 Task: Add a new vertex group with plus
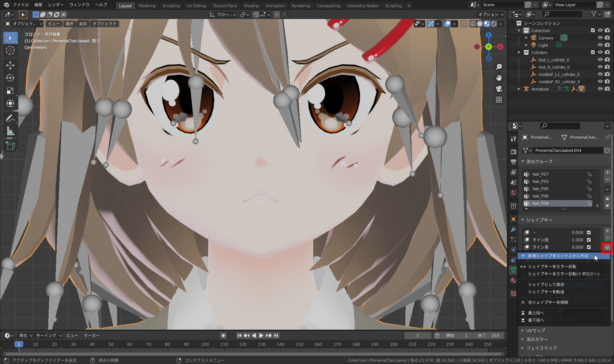click(607, 172)
